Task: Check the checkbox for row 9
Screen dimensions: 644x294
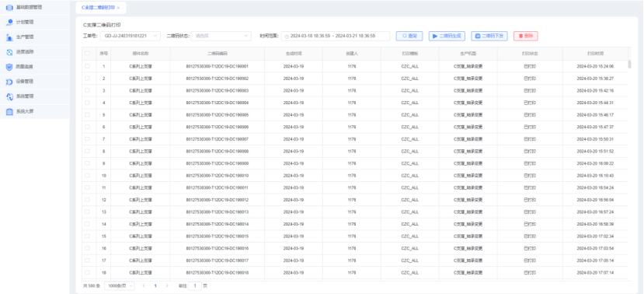Action: click(87, 163)
